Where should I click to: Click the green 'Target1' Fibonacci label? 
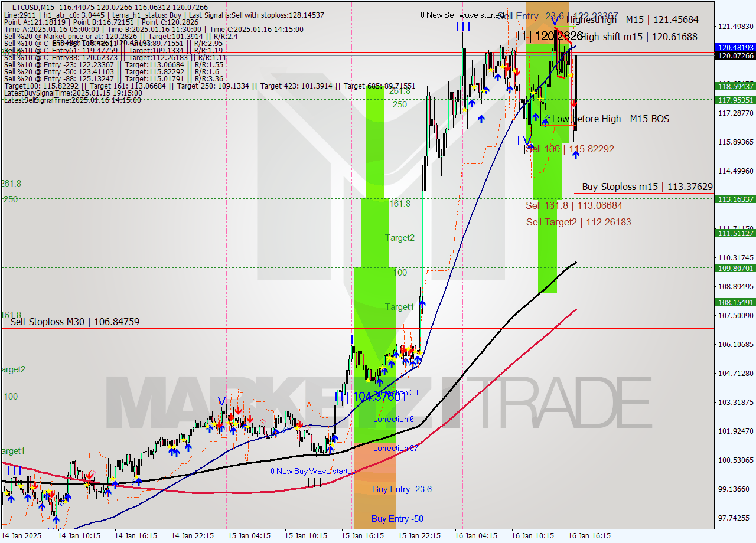pyautogui.click(x=400, y=307)
